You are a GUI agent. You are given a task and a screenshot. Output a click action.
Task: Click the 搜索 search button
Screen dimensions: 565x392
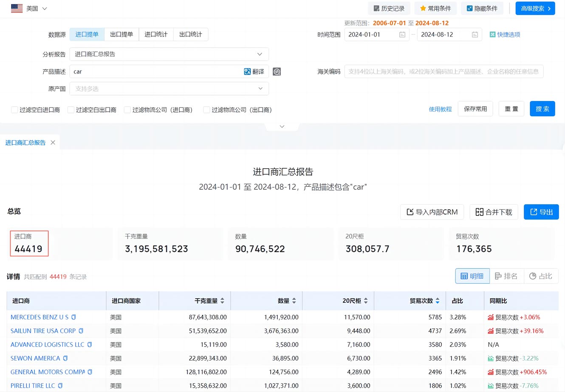(542, 109)
